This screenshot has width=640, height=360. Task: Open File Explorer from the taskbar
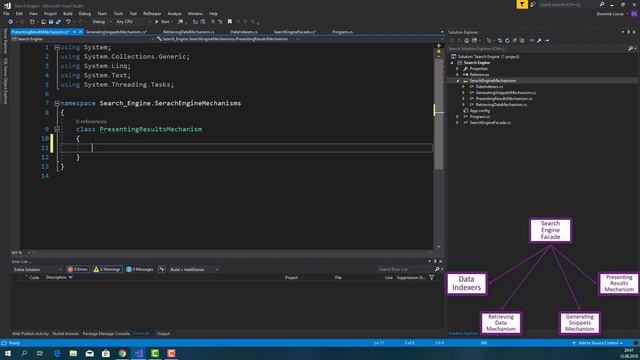[x=73, y=353]
